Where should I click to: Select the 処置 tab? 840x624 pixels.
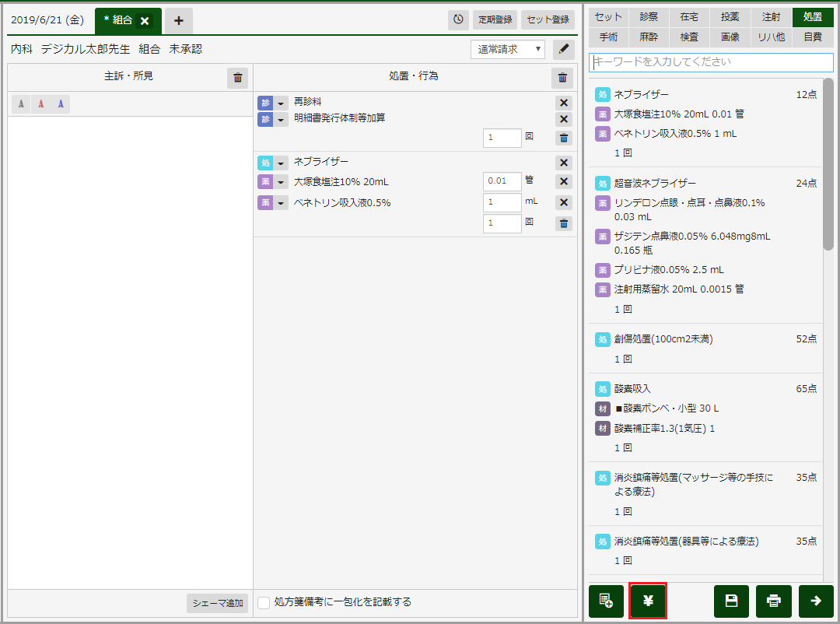click(813, 17)
